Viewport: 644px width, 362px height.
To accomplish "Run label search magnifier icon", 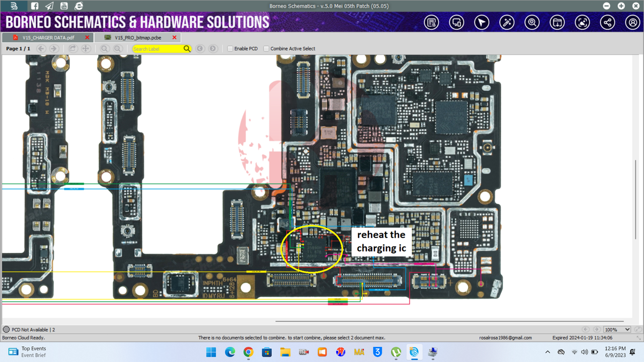I will 187,49.
